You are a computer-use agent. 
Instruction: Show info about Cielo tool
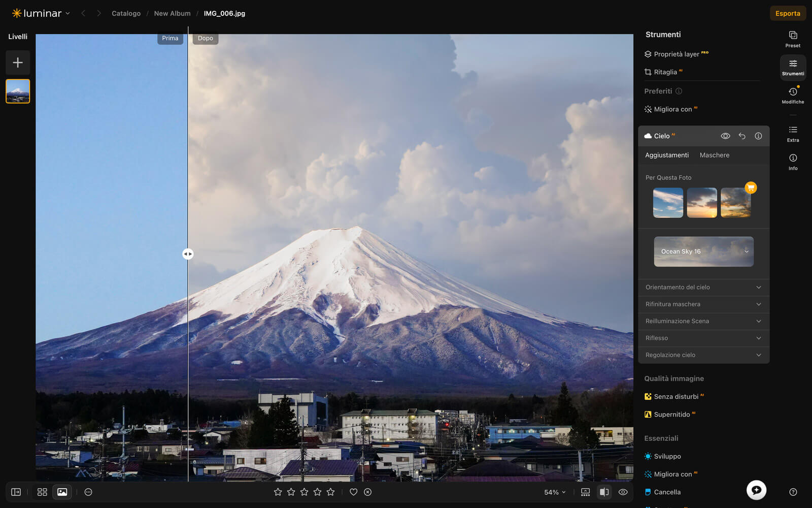pyautogui.click(x=758, y=136)
